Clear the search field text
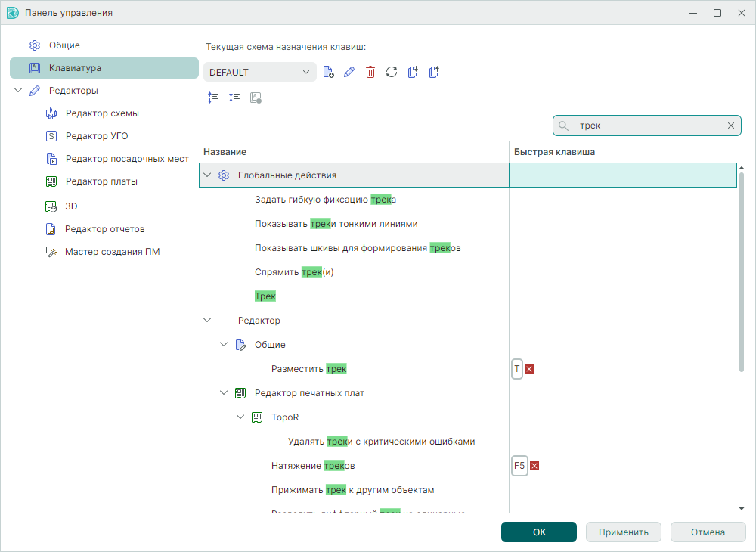 click(731, 126)
